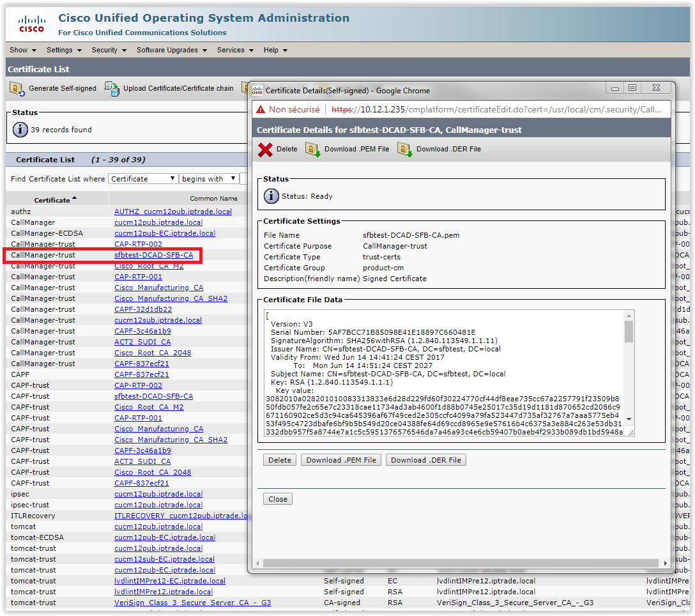Click the Non sécurisé warning triangle icon
This screenshot has width=695, height=616.
tap(261, 109)
